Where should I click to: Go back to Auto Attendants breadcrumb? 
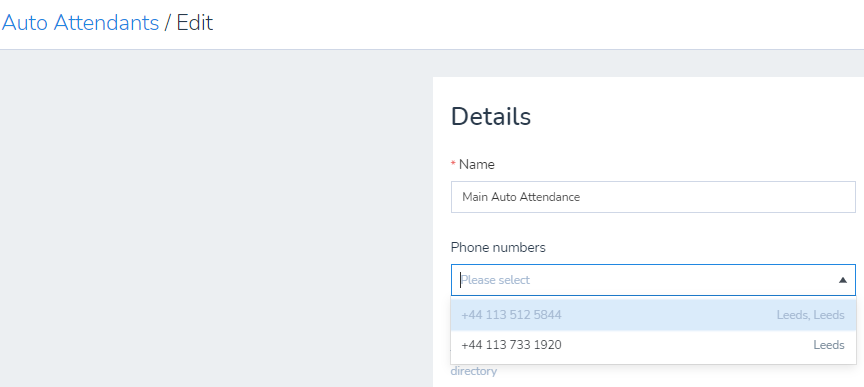[x=80, y=23]
